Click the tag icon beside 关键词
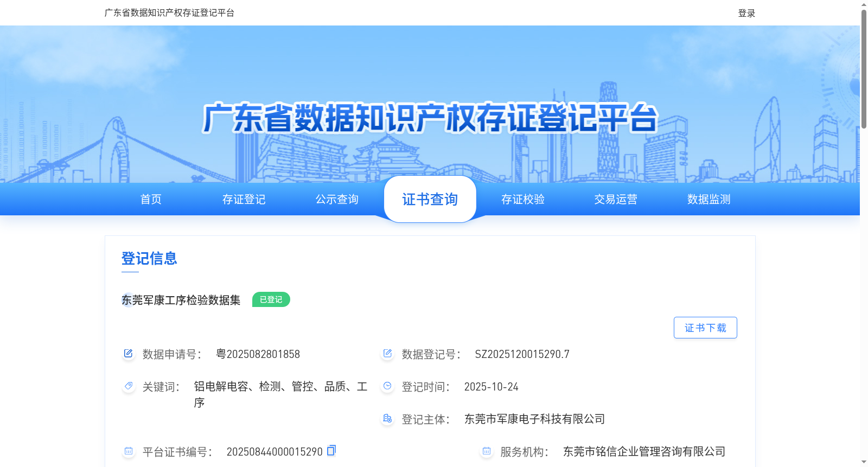Viewport: 868px width, 467px height. click(x=129, y=386)
